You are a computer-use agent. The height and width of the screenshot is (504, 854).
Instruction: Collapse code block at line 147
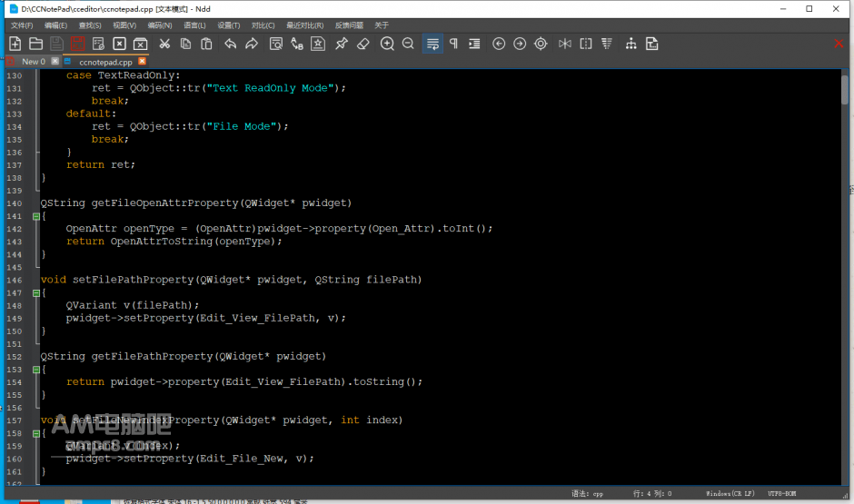[x=36, y=293]
